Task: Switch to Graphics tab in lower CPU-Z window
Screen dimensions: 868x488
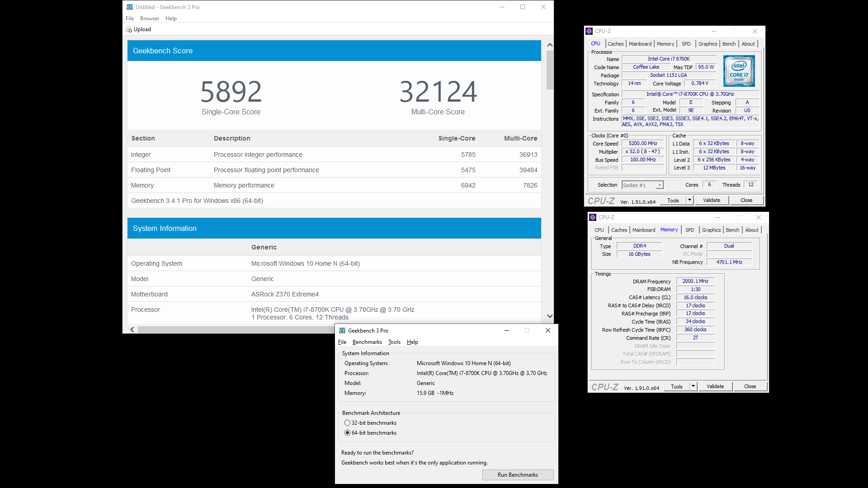Action: click(711, 230)
